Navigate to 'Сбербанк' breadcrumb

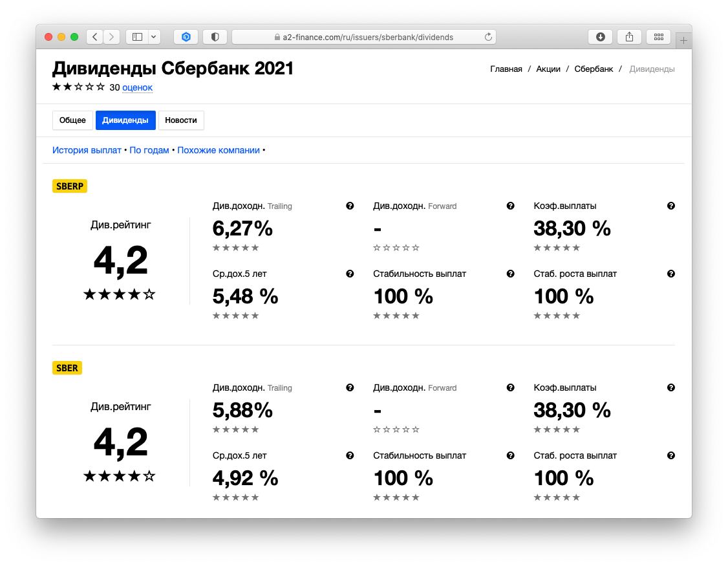[594, 69]
